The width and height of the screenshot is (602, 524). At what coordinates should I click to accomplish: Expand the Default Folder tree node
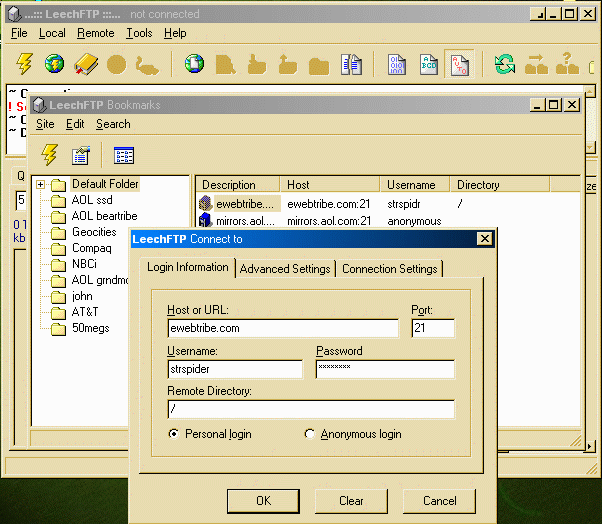[x=41, y=185]
